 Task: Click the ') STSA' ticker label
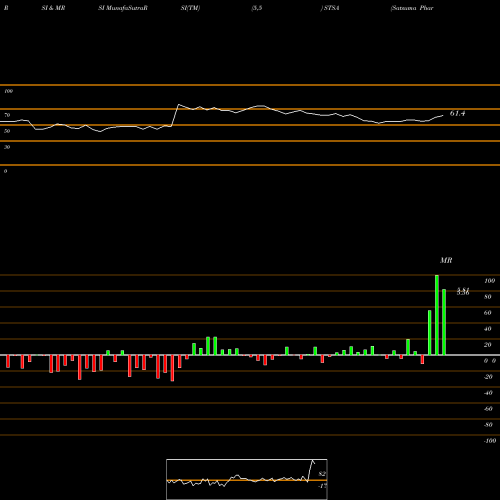(330, 8)
